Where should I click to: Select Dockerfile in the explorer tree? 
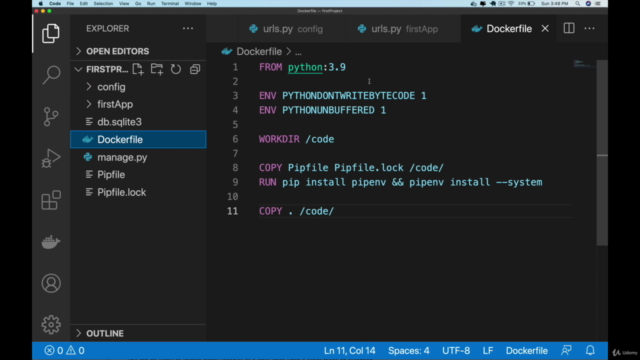138,139
